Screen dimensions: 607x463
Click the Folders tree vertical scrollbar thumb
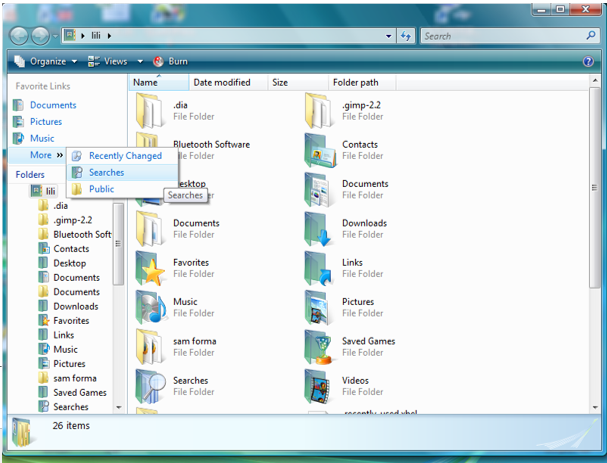click(x=118, y=244)
